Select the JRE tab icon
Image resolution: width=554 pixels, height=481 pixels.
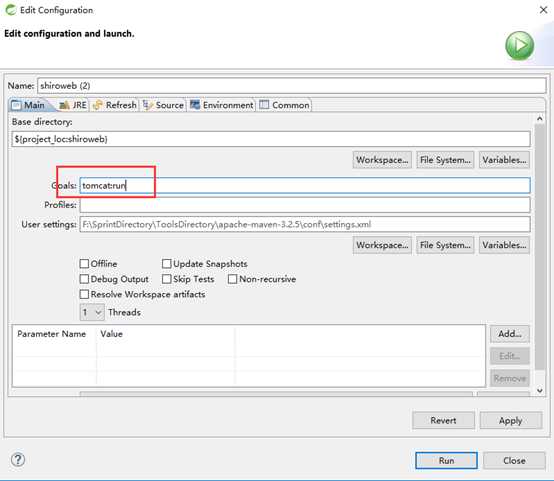(x=64, y=105)
